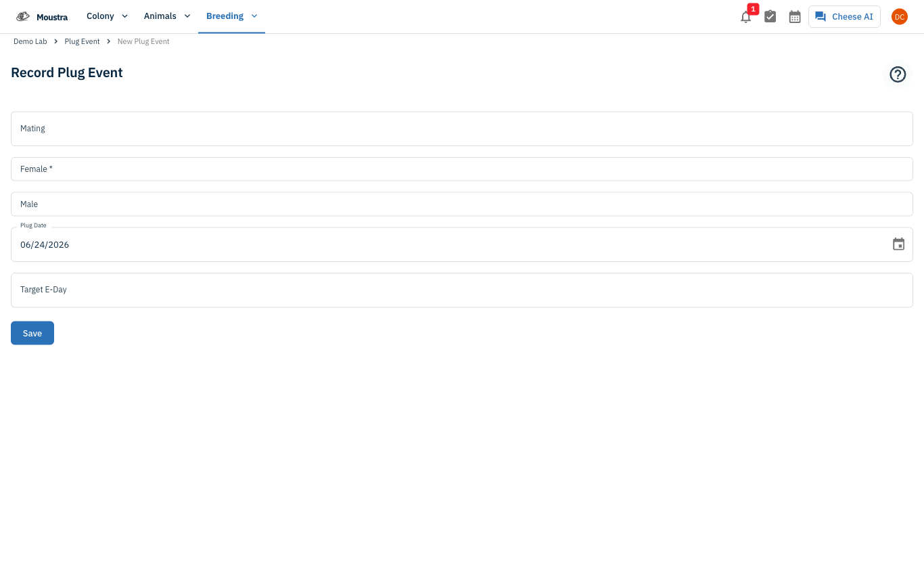This screenshot has height=578, width=924.
Task: Go to the Plug Event breadcrumb
Action: (x=82, y=41)
